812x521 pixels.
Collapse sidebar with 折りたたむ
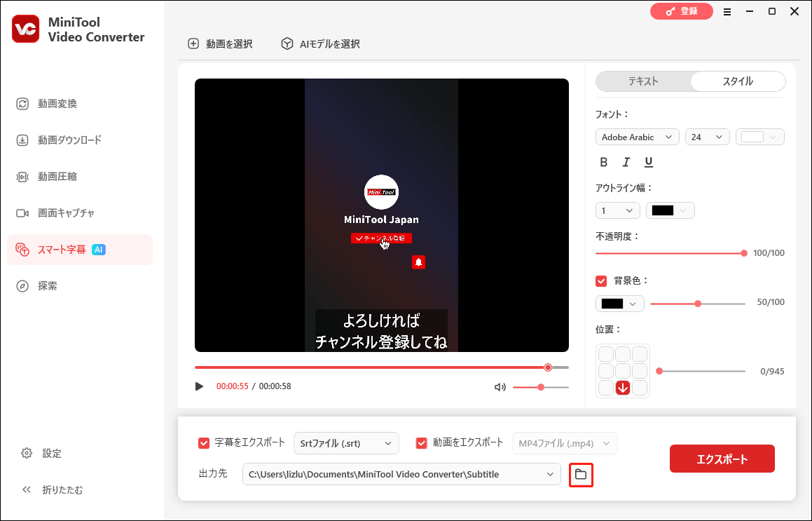coord(52,490)
